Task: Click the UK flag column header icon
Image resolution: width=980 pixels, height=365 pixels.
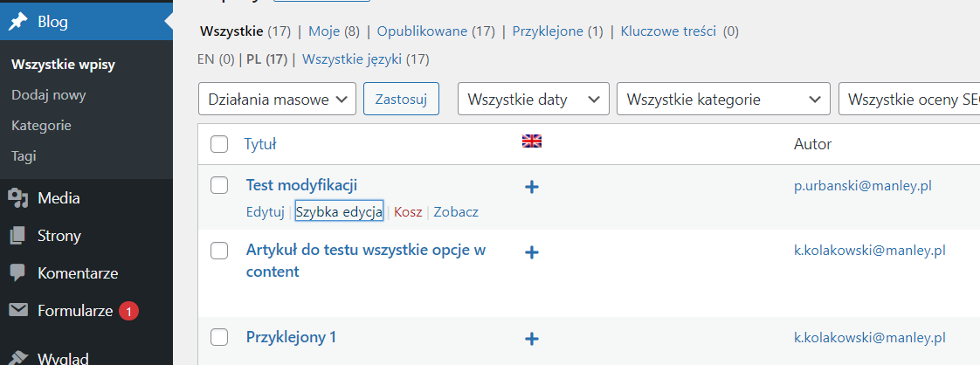Action: tap(531, 141)
